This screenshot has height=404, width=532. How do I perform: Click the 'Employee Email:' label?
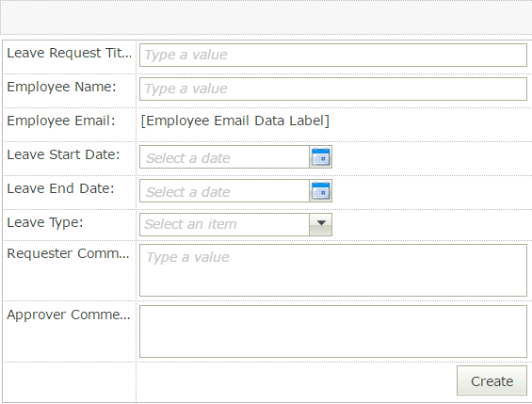[x=61, y=121]
